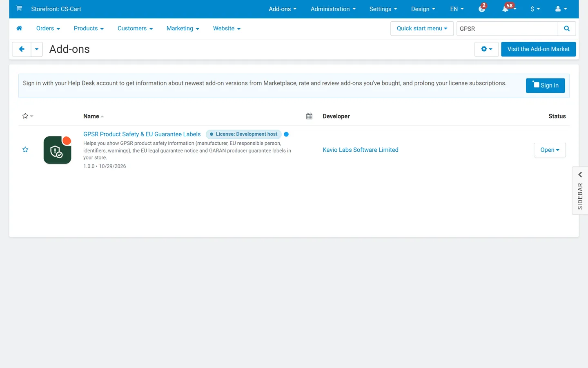
Task: Click the calendar icon column header
Action: tap(309, 116)
